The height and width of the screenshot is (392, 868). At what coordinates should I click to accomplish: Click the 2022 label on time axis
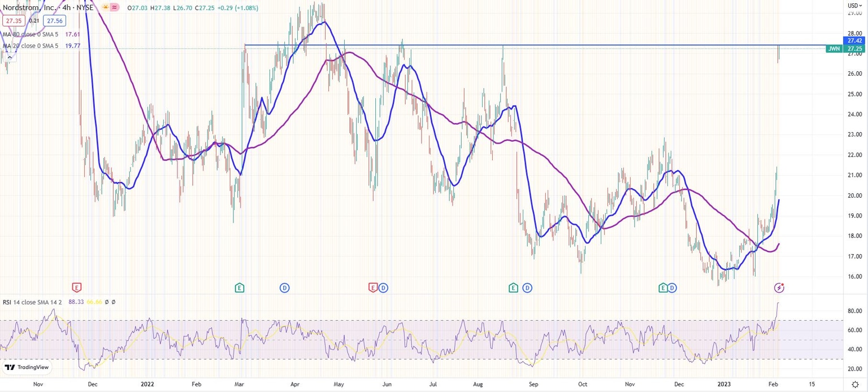pyautogui.click(x=147, y=384)
